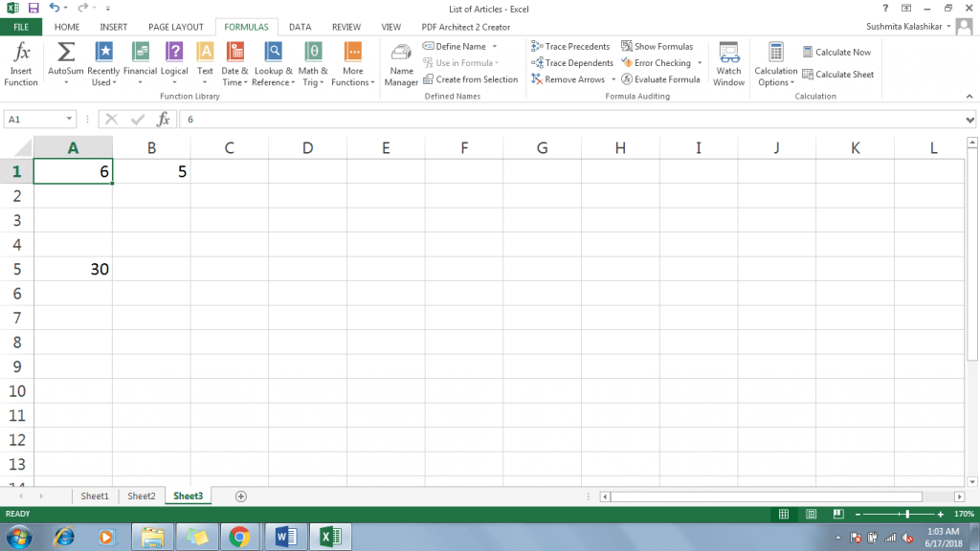Screen dimensions: 980x551
Task: Open Sheet2 worksheet tab
Action: [141, 496]
